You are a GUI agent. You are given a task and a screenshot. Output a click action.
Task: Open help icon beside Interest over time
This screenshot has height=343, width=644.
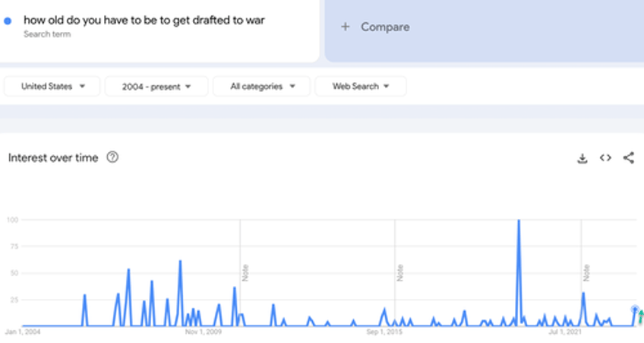click(112, 157)
